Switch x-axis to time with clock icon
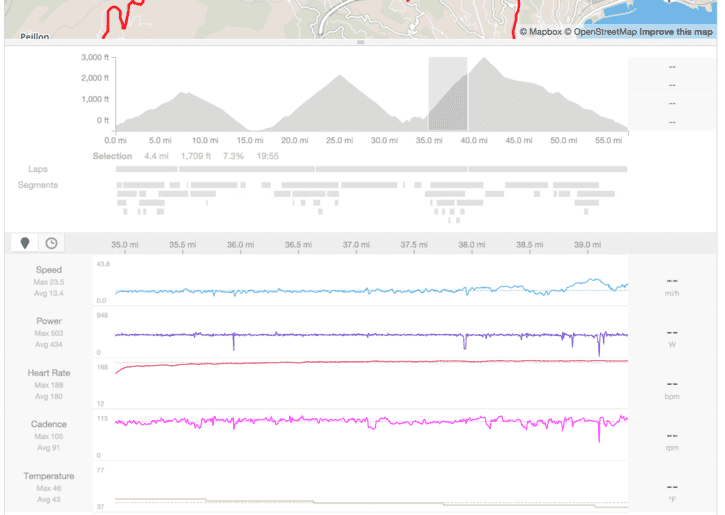 point(51,243)
